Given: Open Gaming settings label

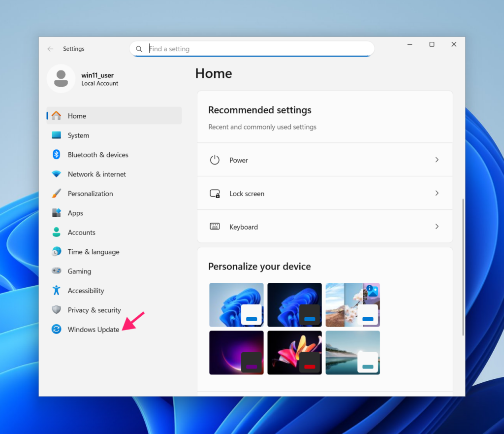Looking at the screenshot, I should [79, 271].
